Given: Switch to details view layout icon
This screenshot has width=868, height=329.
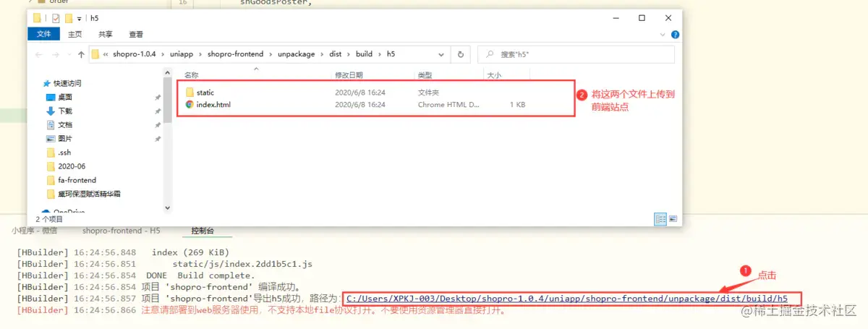Looking at the screenshot, I should (x=660, y=218).
